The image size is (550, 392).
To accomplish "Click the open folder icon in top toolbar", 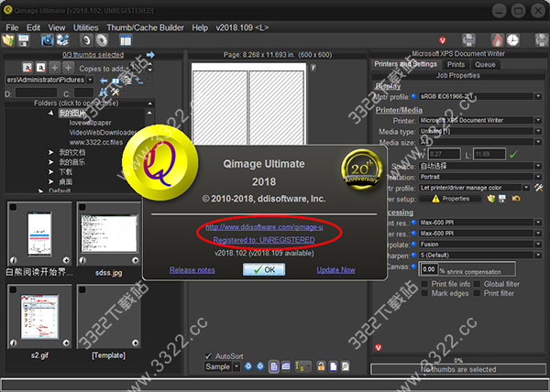I will 8,40.
